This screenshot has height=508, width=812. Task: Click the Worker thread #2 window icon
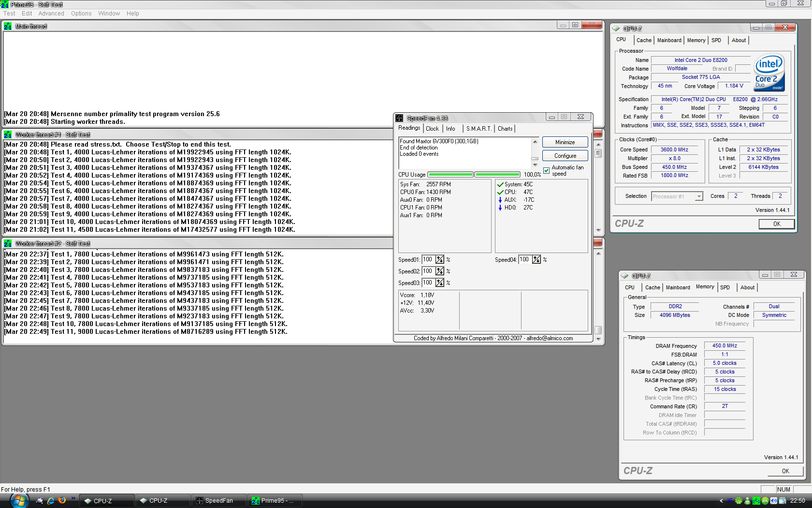(x=8, y=243)
